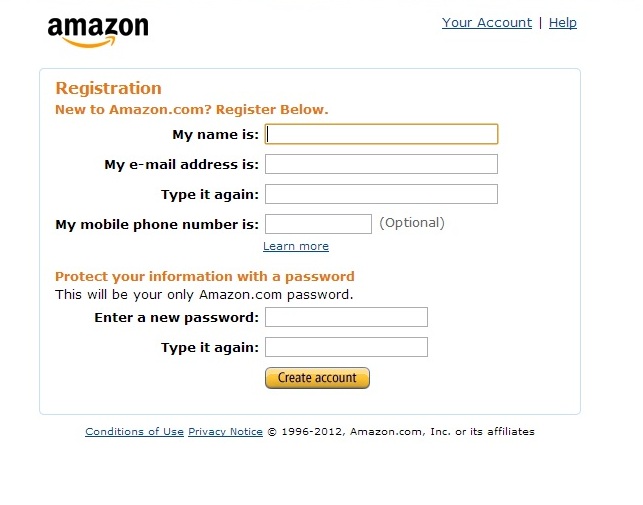The image size is (643, 505).
Task: Click "Protect your information with a password" heading
Action: tap(205, 276)
